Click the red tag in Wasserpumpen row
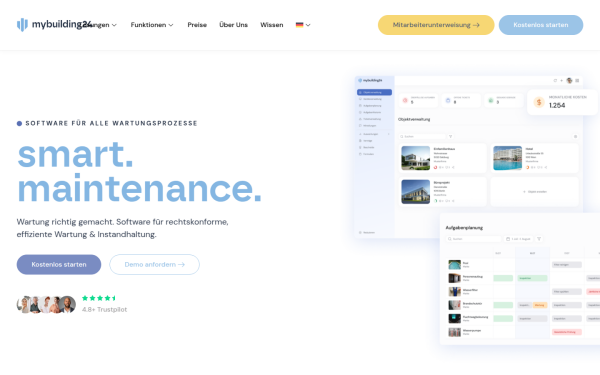Viewport: 600px width, 375px height. pyautogui.click(x=567, y=332)
